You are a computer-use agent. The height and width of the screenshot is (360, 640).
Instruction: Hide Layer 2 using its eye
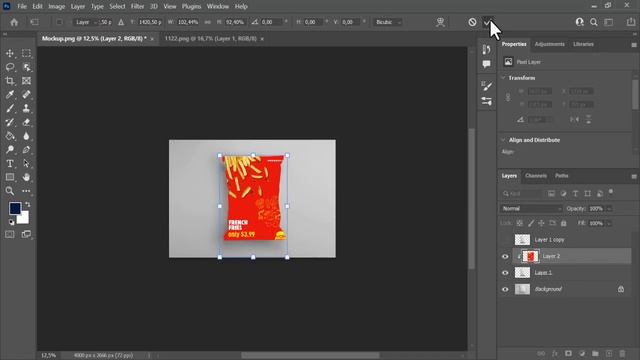point(505,256)
